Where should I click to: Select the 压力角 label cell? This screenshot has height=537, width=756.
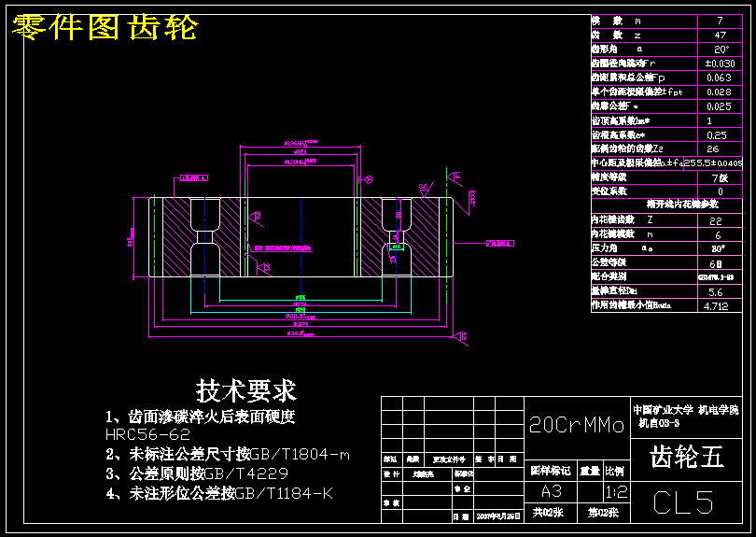click(x=644, y=248)
